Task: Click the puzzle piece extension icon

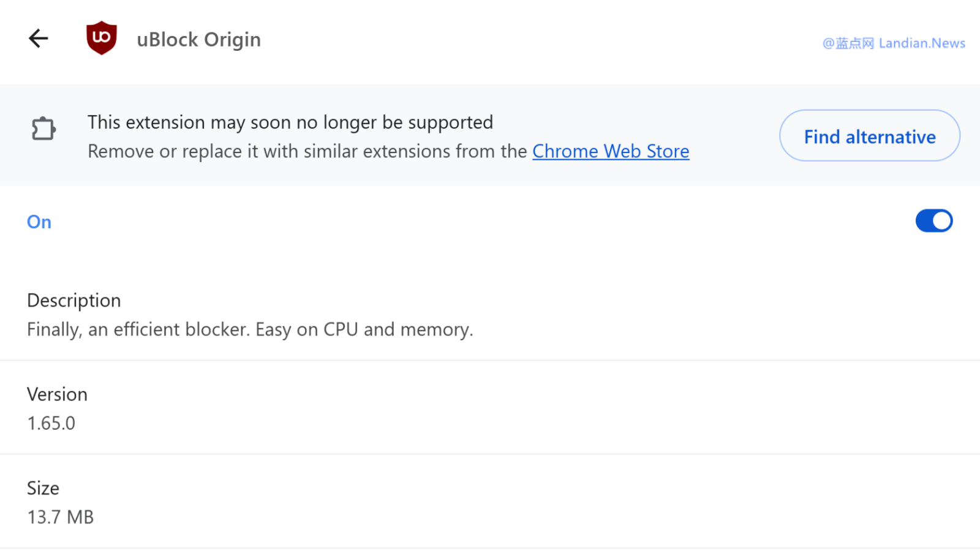Action: click(x=43, y=129)
